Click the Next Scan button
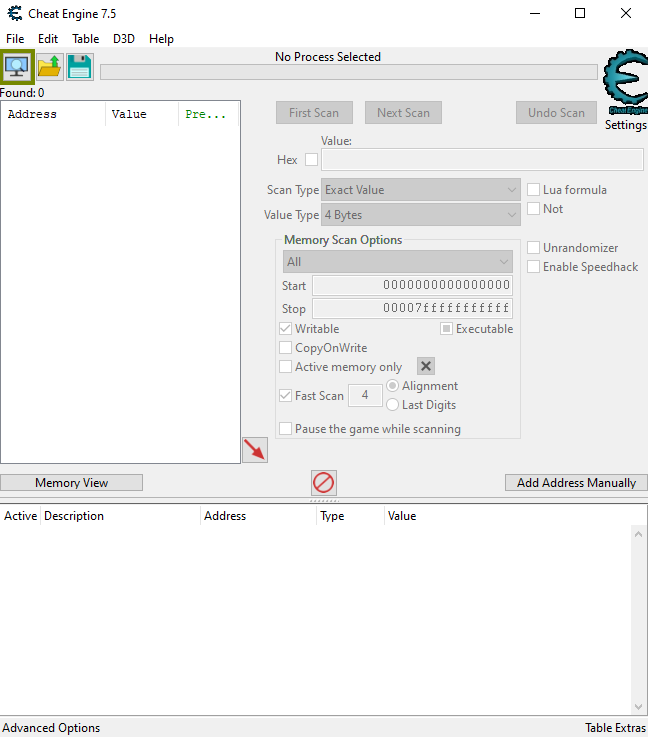 point(403,113)
